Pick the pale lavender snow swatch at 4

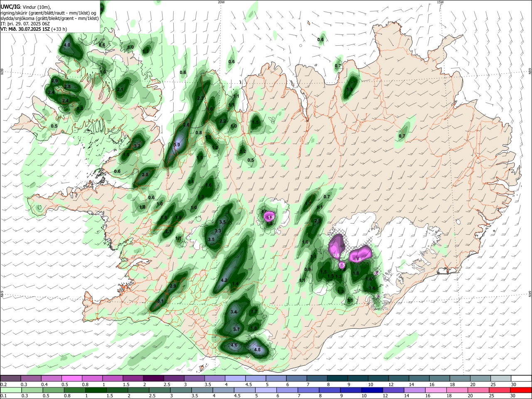[x=235, y=378]
